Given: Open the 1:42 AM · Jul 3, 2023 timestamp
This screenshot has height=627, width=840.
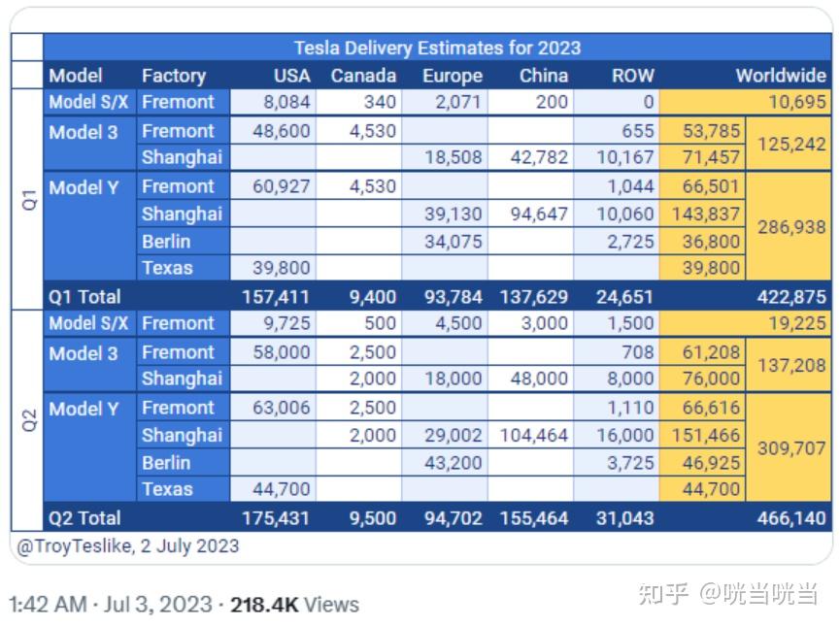Looking at the screenshot, I should pyautogui.click(x=111, y=605).
